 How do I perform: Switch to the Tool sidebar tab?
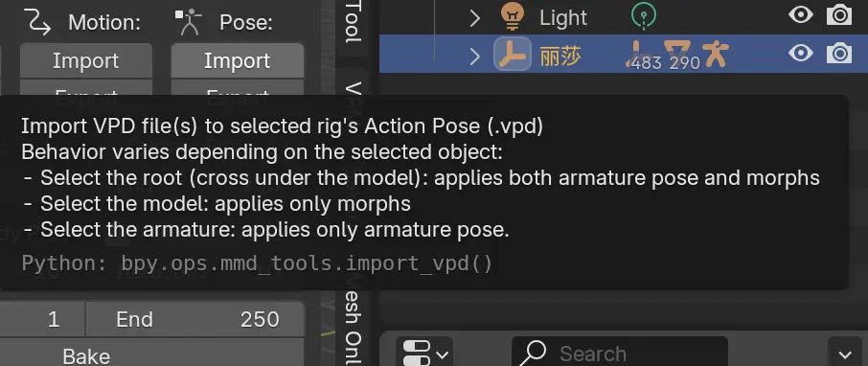(354, 21)
